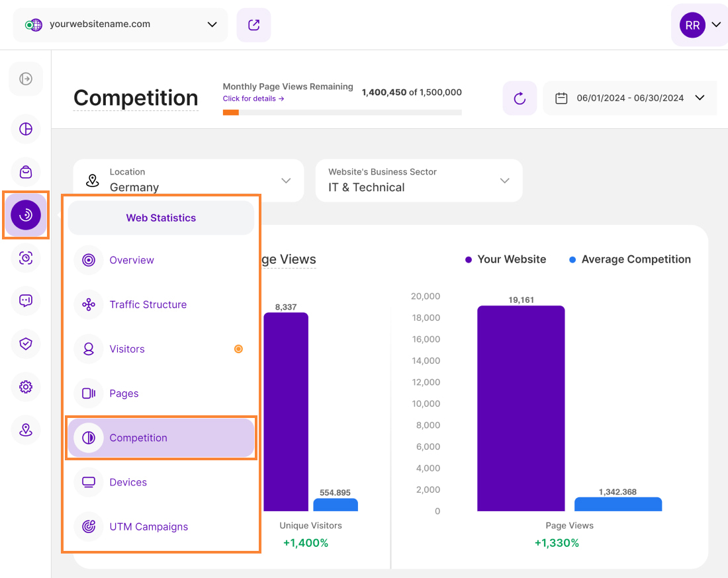Click the 'Click for details' link
This screenshot has width=728, height=578.
[x=253, y=99]
